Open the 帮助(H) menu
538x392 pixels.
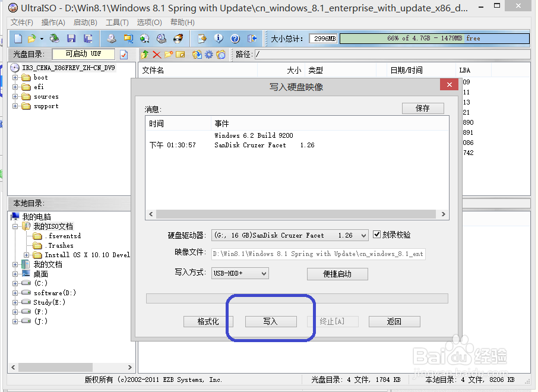point(182,23)
